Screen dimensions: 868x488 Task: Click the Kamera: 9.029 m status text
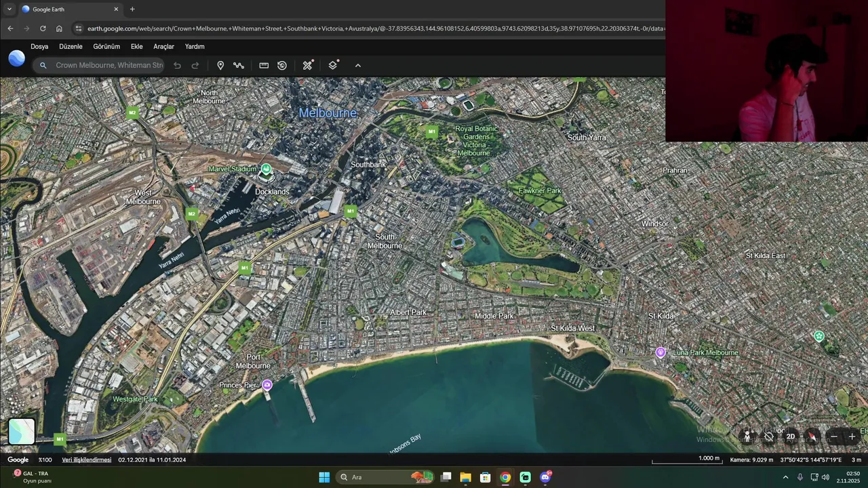point(751,460)
